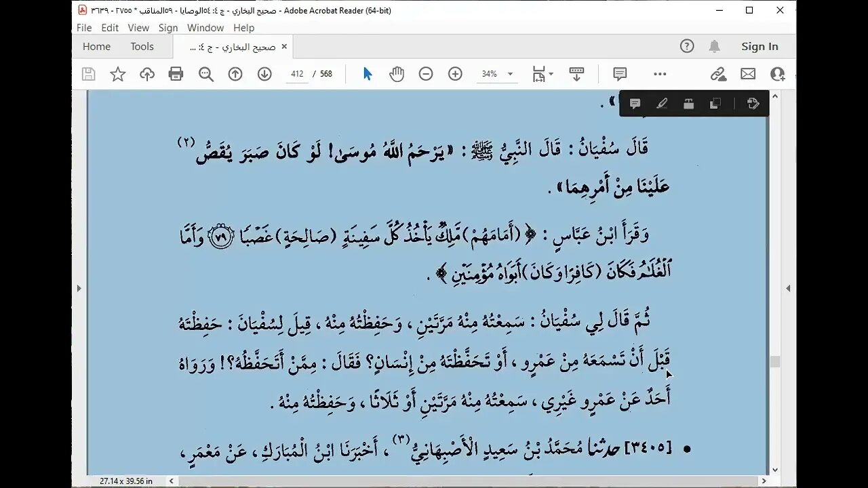This screenshot has height=488, width=868.
Task: Close the صحيح البخاري document tab
Action: (284, 47)
